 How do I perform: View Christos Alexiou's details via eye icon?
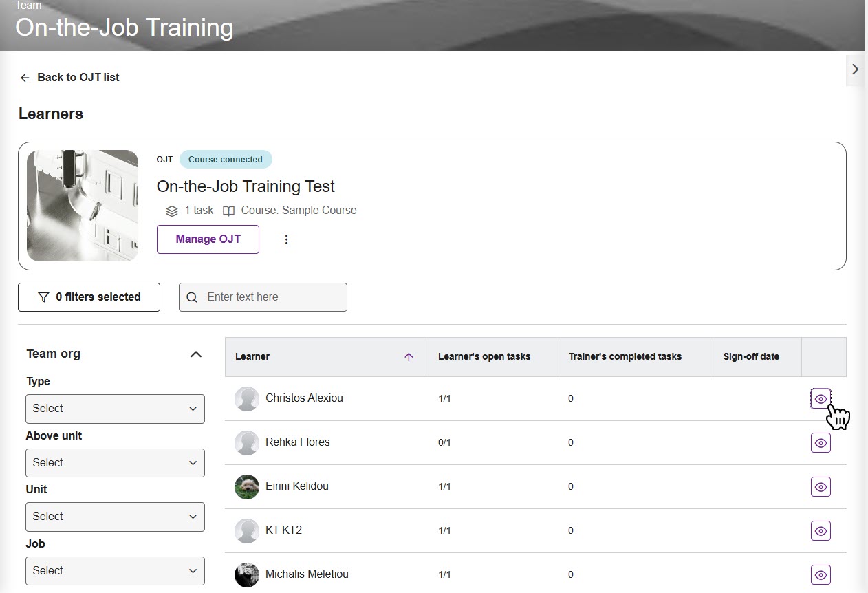[x=821, y=399]
